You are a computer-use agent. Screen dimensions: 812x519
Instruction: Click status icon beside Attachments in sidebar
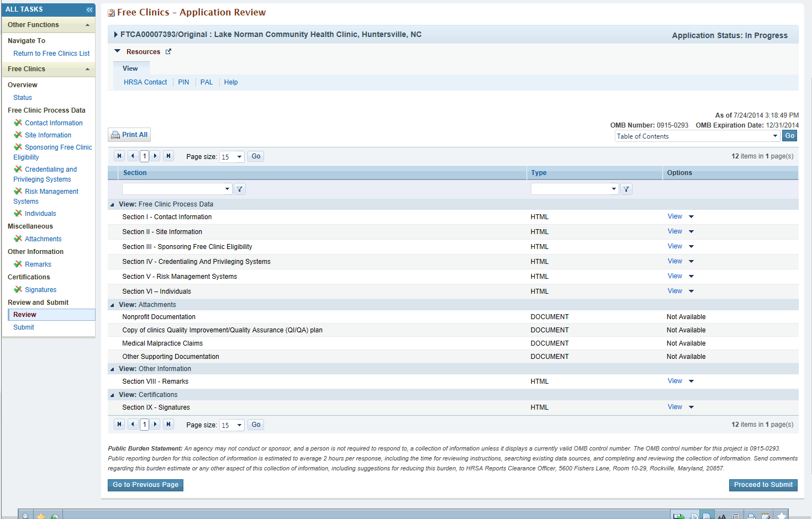pyautogui.click(x=18, y=239)
